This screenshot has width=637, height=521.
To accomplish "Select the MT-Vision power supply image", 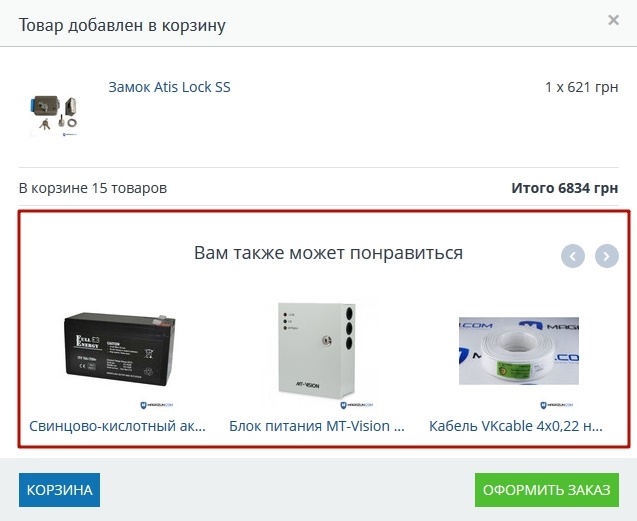I will [316, 351].
